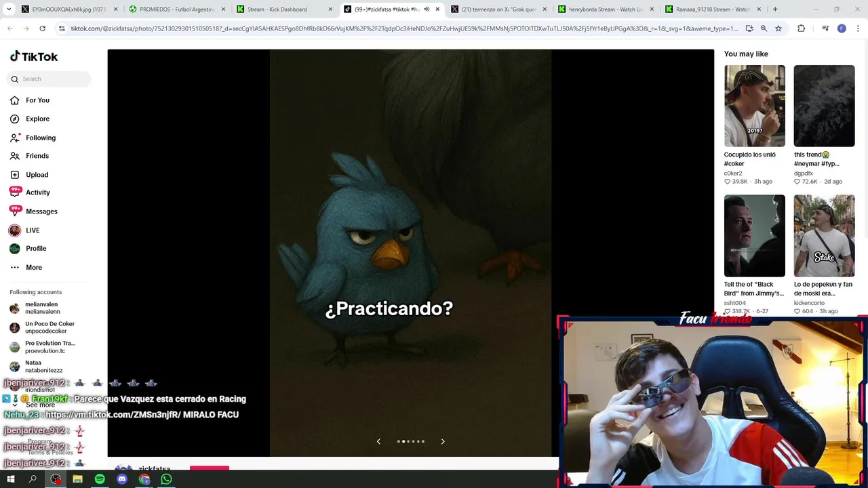This screenshot has height=488, width=868.
Task: Open the More options menu
Action: point(34,267)
